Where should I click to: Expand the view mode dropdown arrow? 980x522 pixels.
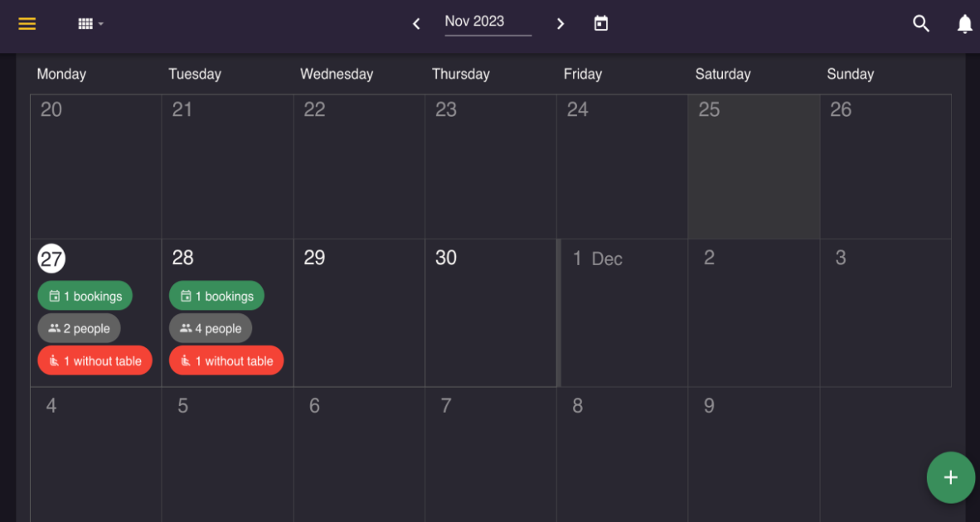(x=99, y=23)
